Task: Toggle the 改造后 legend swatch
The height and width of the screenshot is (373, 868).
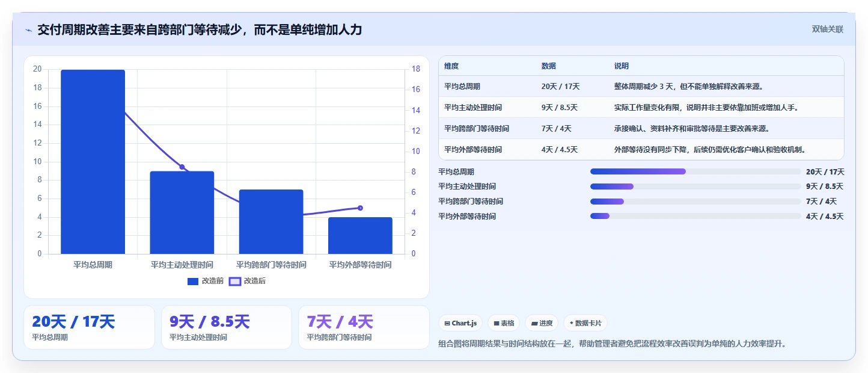Action: (x=235, y=281)
